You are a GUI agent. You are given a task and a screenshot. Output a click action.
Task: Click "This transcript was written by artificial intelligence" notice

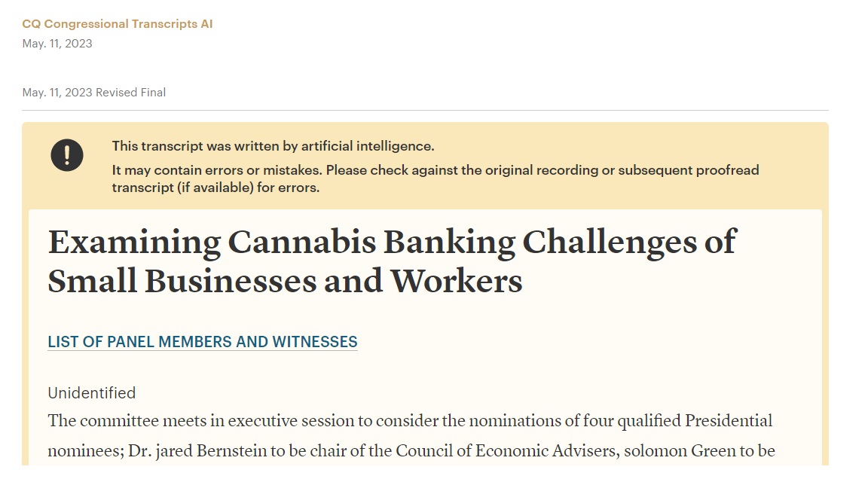[273, 146]
